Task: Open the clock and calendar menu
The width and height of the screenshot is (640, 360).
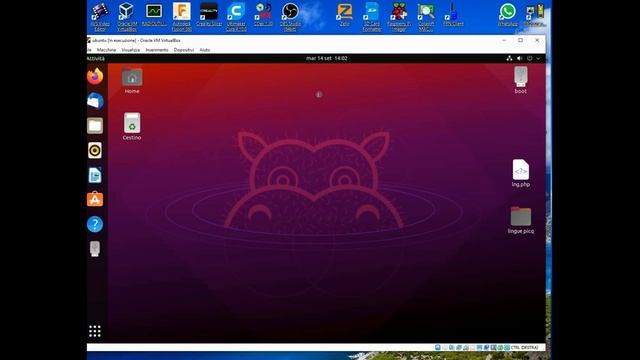Action: [x=327, y=58]
